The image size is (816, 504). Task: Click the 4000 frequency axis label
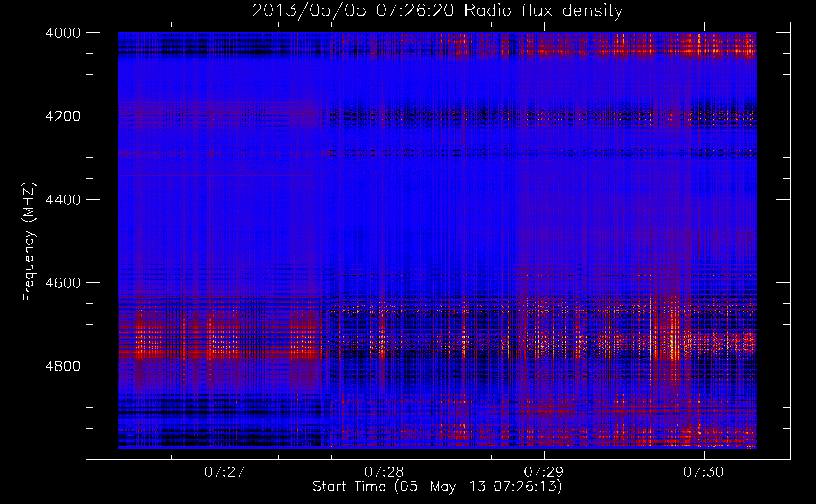click(63, 33)
